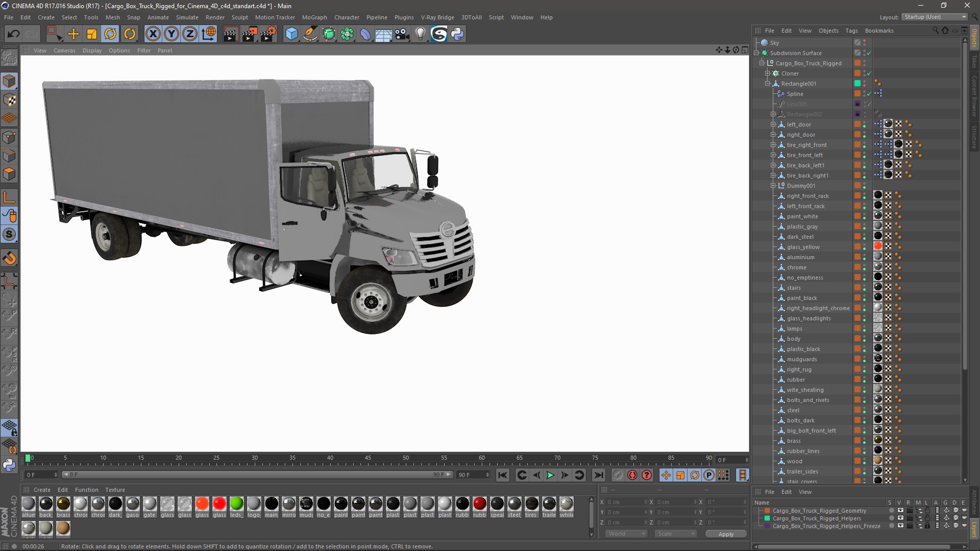Click the World coordinate dropdown
The image size is (980, 551).
626,534
